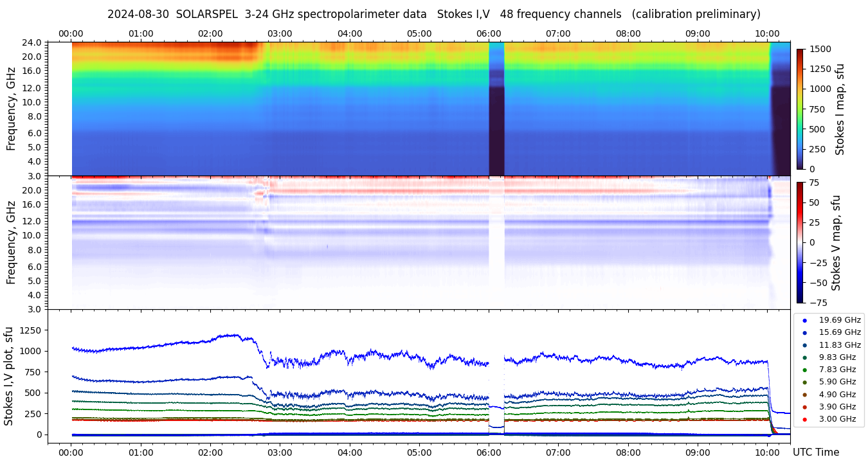Screen dimensions: 868x466
Task: Click the 15.69 GHz legend marker dot
Action: click(804, 332)
